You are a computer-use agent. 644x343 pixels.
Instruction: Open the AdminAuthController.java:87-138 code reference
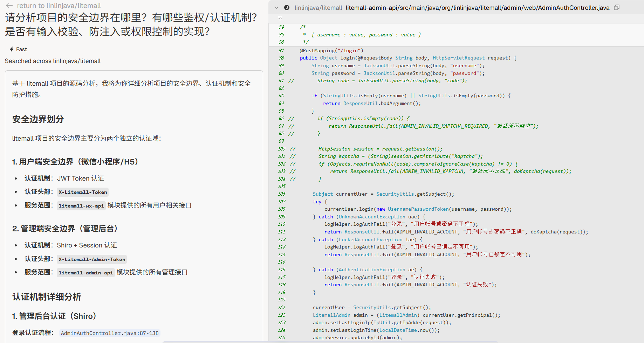pyautogui.click(x=110, y=333)
